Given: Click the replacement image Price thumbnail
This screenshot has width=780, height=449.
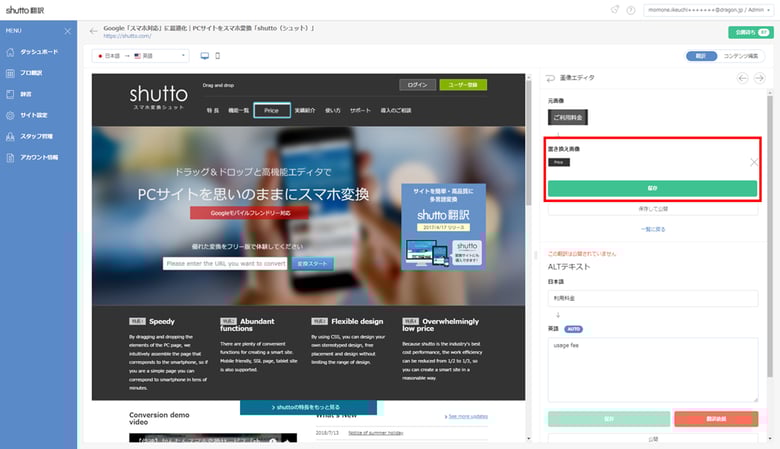Looking at the screenshot, I should [x=559, y=163].
